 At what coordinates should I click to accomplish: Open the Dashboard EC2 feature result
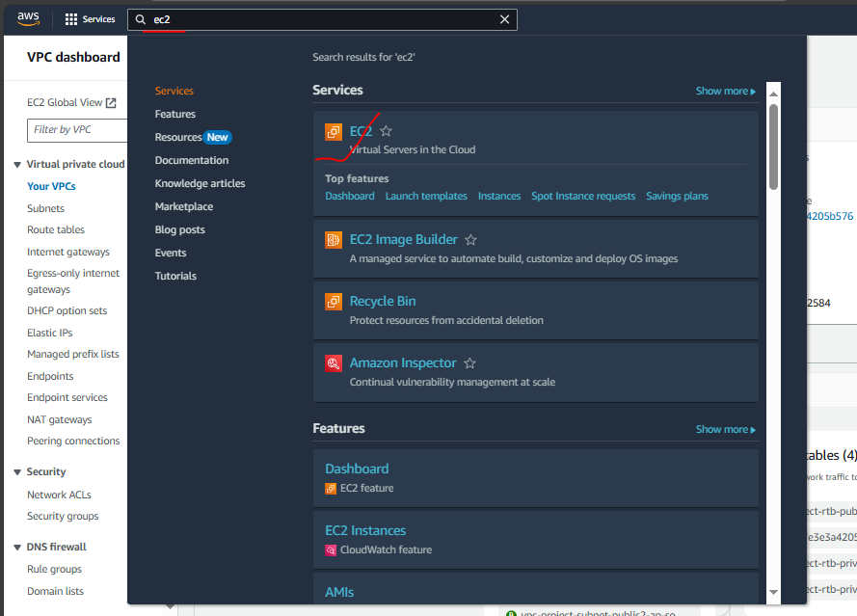(357, 469)
